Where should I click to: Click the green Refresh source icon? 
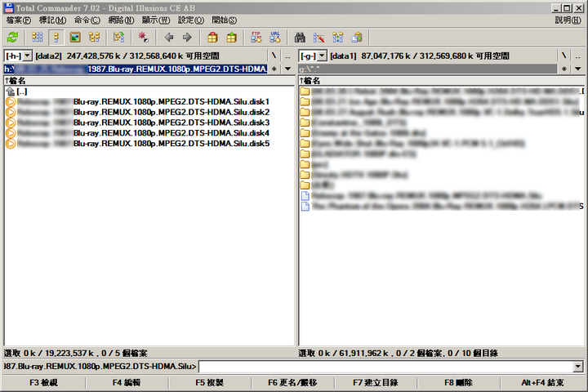click(12, 37)
